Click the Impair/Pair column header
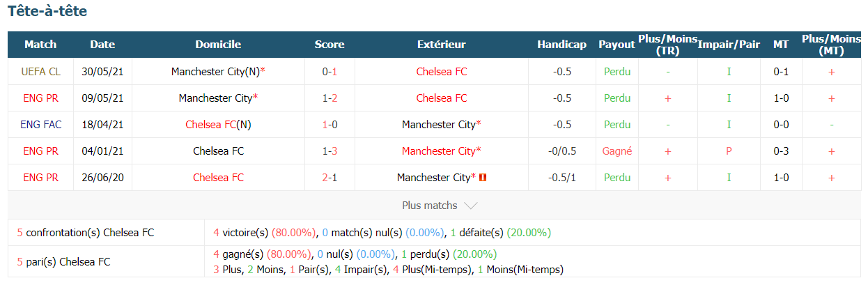868x285 pixels. (x=729, y=45)
